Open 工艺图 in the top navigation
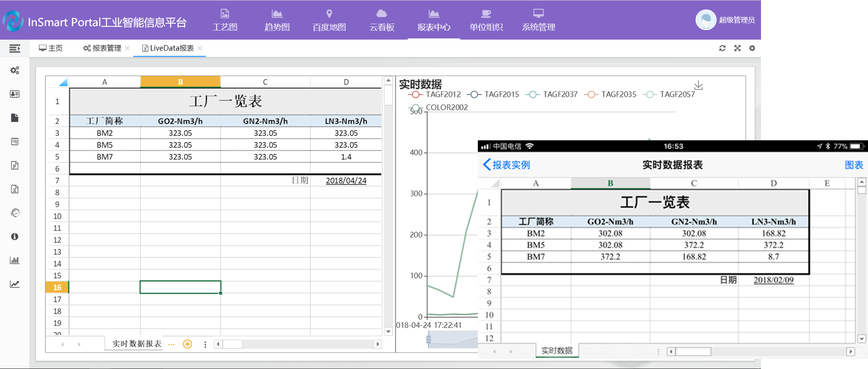Viewport: 868px width, 369px height. pyautogui.click(x=225, y=20)
